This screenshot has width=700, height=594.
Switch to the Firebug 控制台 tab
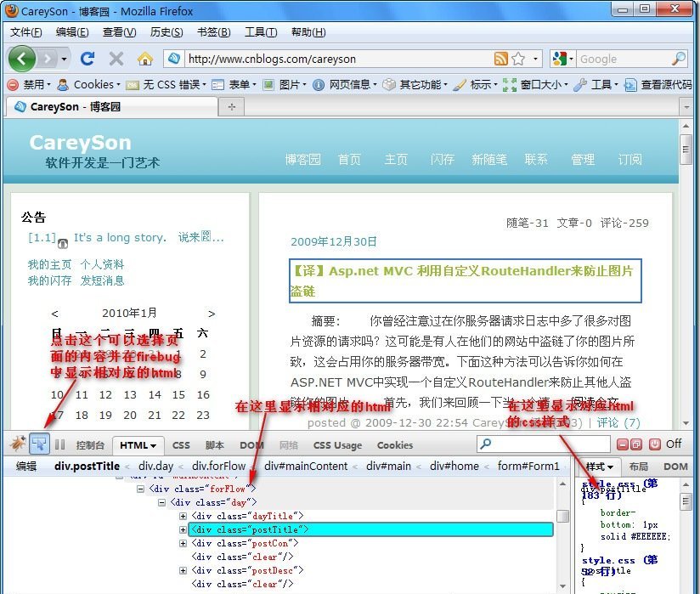coord(90,445)
